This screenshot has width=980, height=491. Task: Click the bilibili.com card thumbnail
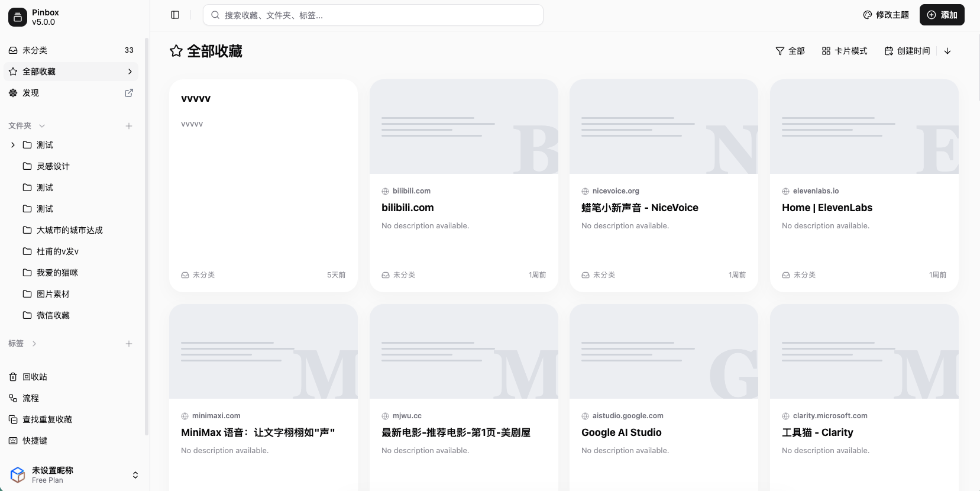464,127
